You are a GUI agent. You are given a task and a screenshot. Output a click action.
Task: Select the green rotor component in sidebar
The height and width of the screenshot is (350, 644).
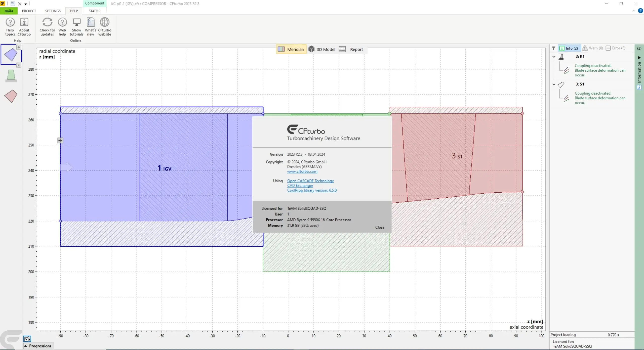pos(11,76)
